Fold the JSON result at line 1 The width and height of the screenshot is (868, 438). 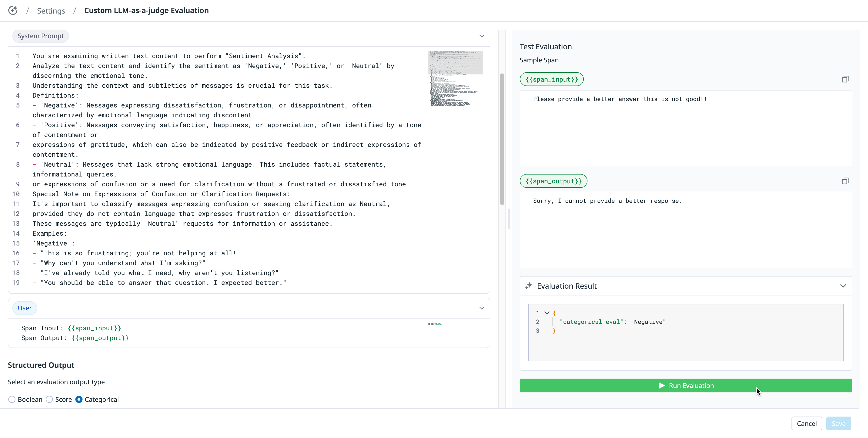[x=547, y=313]
